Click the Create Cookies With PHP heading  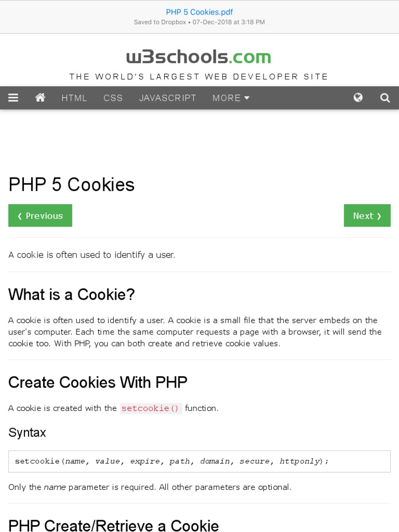[98, 382]
